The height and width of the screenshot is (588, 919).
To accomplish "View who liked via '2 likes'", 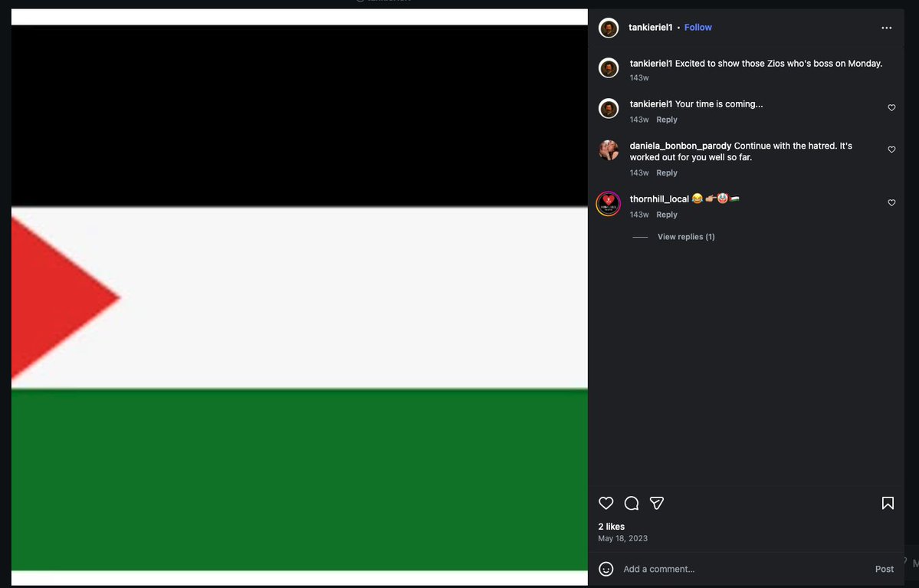I will 612,527.
